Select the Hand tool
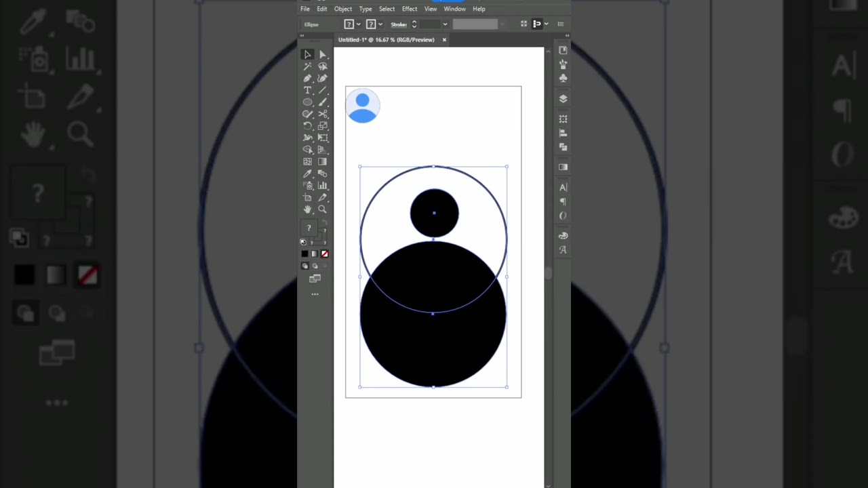Viewport: 868px width, 488px height. [307, 209]
